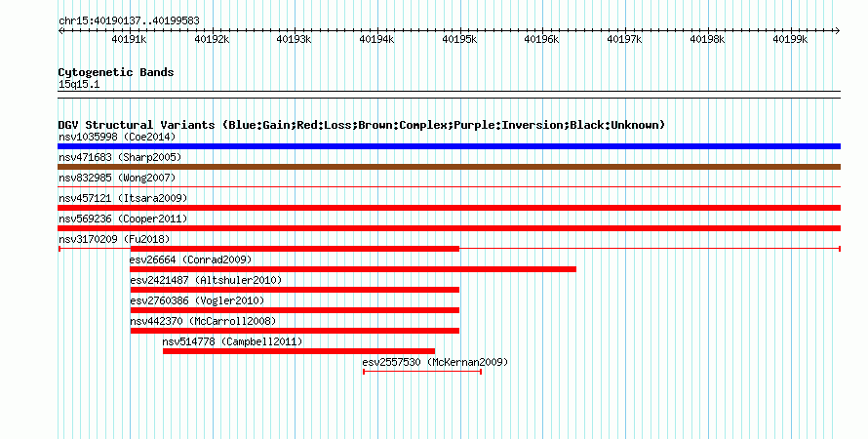Click the 40199k ruler tick label
This screenshot has width=868, height=439.
tap(790, 39)
